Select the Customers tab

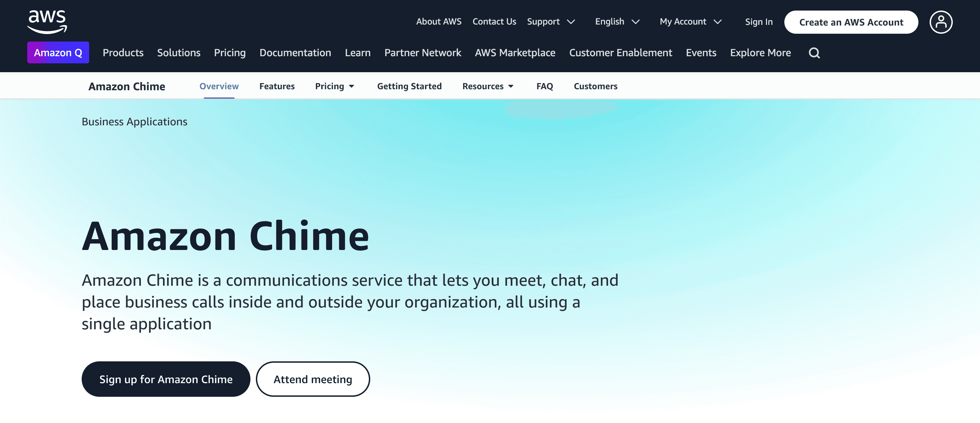tap(595, 86)
